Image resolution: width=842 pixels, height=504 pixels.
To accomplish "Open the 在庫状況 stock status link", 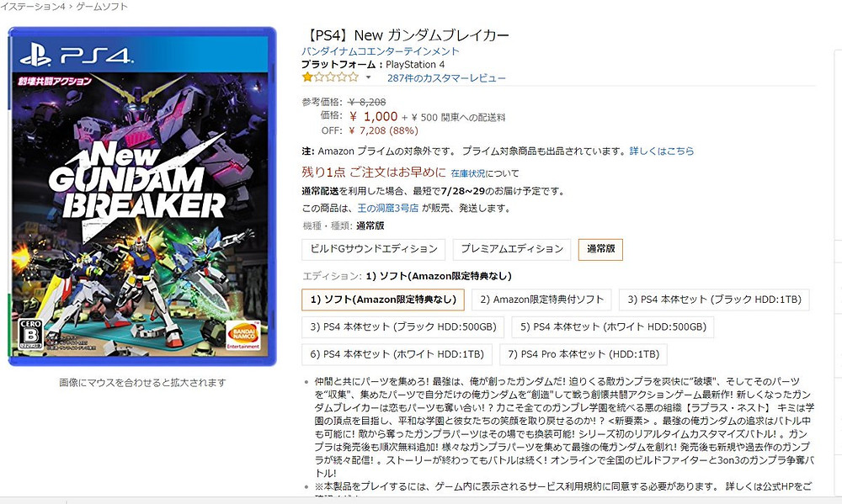I will tap(468, 173).
